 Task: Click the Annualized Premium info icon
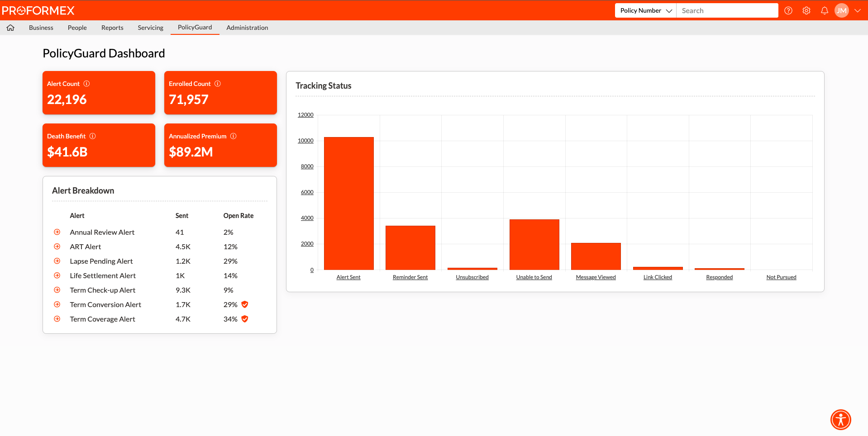point(234,136)
